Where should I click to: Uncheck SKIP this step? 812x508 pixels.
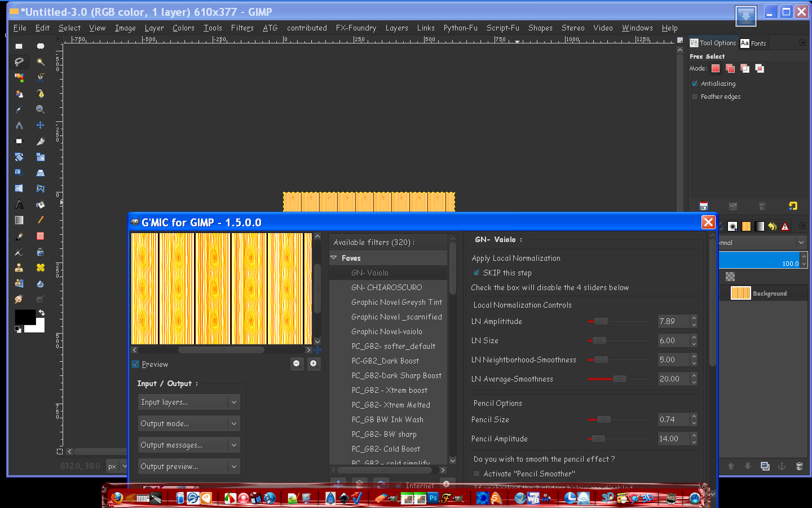[x=476, y=273]
